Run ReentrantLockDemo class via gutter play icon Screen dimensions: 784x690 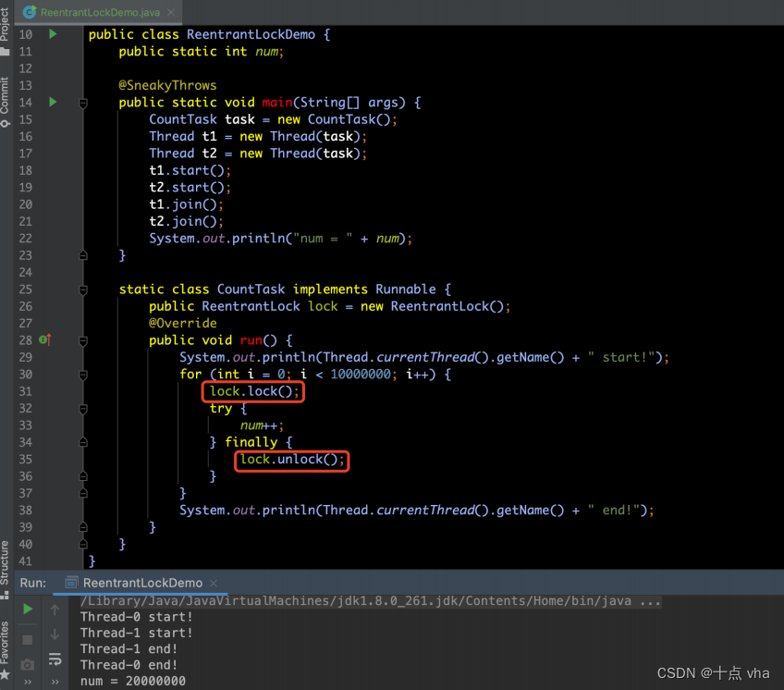click(x=53, y=33)
